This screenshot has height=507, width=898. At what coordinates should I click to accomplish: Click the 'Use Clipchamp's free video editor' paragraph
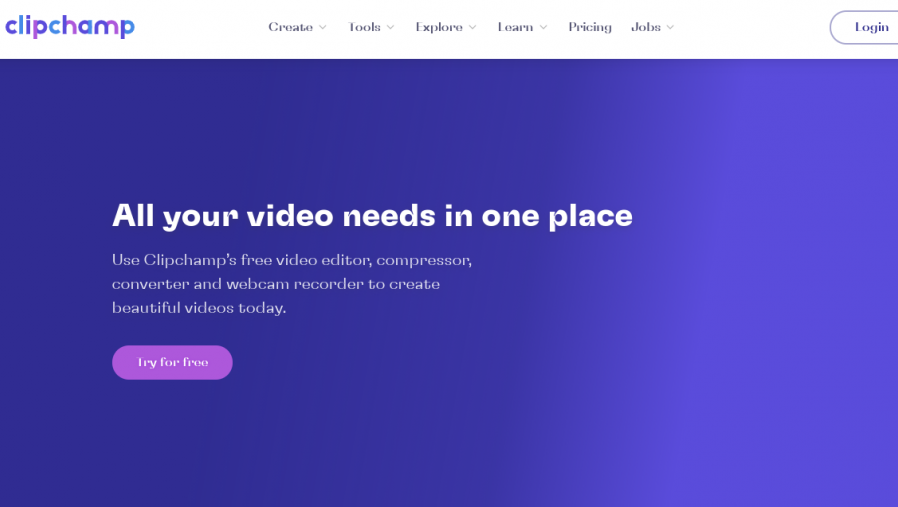pos(292,284)
